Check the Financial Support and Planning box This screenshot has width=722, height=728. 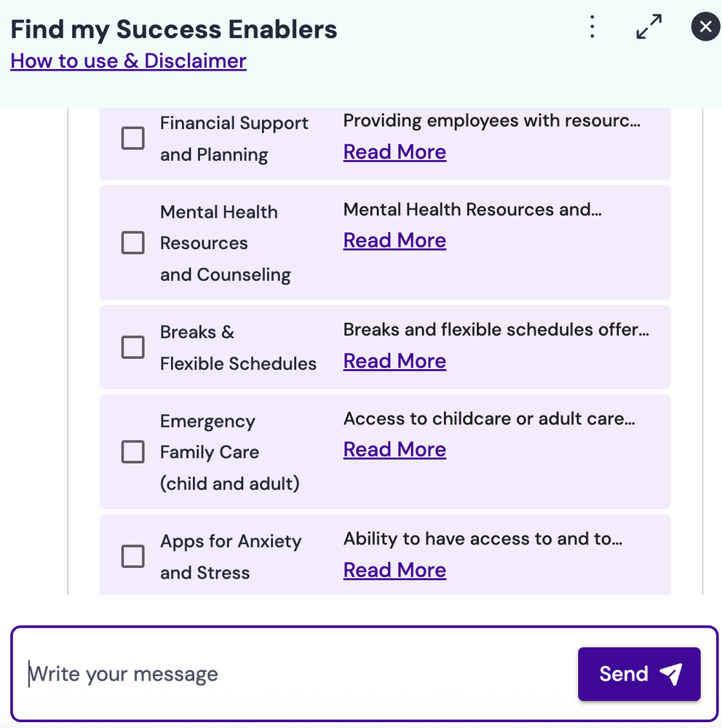tap(132, 138)
